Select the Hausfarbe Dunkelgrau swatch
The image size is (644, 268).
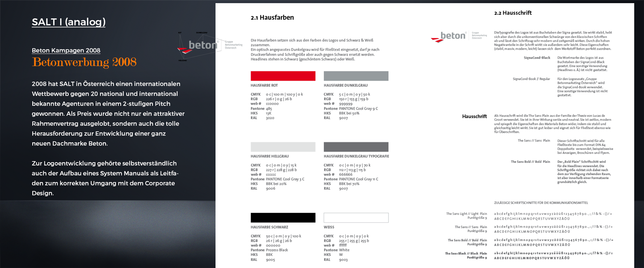tap(356, 76)
